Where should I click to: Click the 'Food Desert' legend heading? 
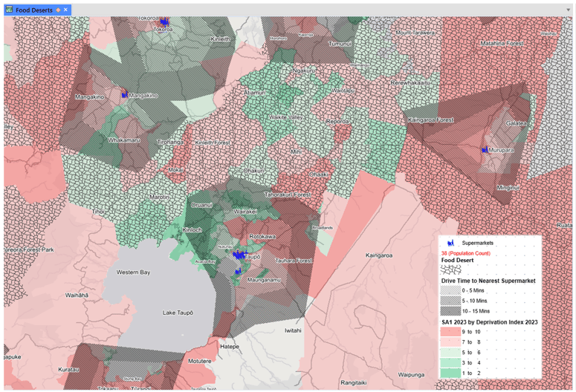(457, 260)
